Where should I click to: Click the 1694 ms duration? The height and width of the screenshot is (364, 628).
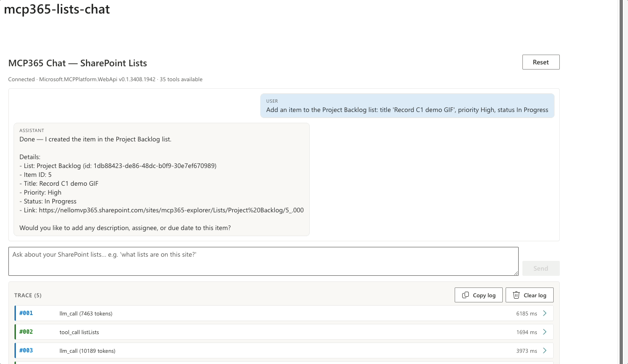click(527, 332)
